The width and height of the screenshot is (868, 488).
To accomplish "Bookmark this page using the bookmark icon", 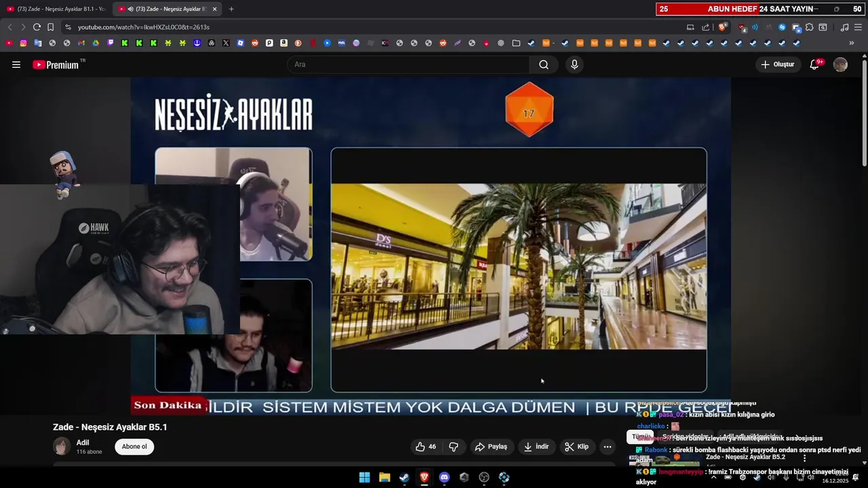I will [50, 27].
